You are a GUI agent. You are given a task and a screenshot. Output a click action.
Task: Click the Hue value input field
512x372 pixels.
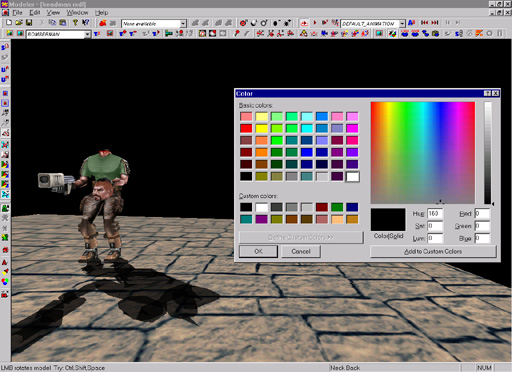click(x=435, y=213)
